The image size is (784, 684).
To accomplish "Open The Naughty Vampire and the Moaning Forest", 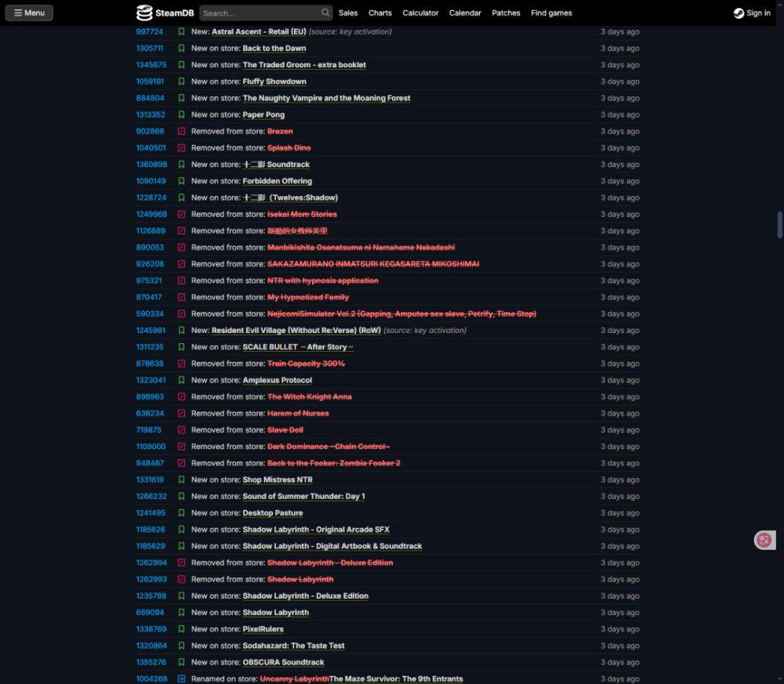I will [326, 98].
